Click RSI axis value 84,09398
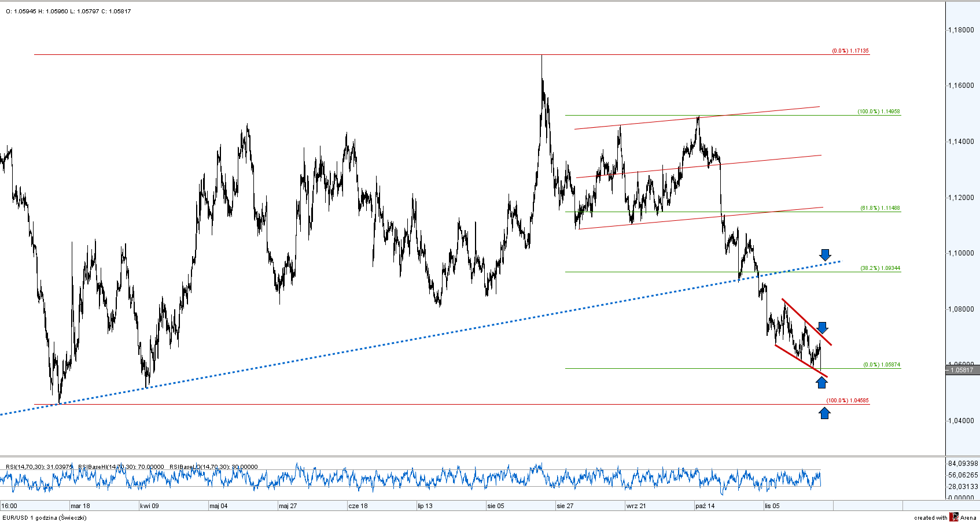The height and width of the screenshot is (522, 980). click(x=963, y=464)
